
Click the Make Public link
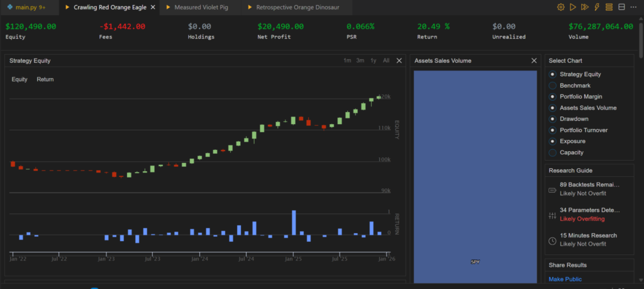(565, 279)
